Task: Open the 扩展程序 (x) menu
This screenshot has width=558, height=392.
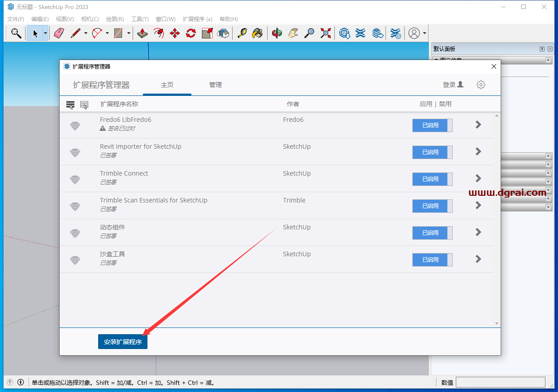Action: click(x=197, y=19)
